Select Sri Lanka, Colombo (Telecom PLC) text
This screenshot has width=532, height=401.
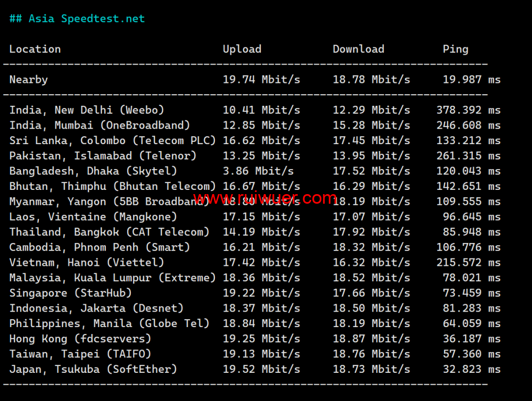[112, 141]
